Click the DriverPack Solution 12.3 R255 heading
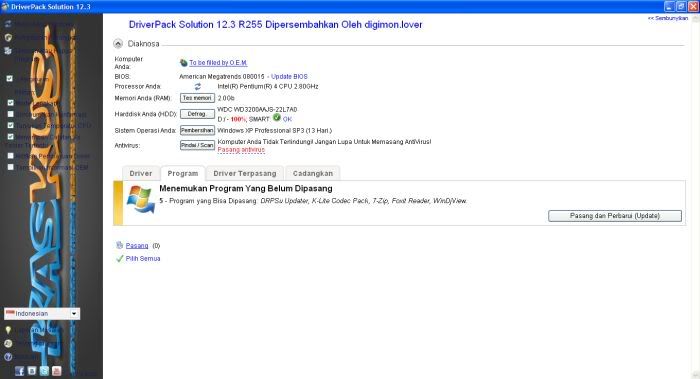Viewport: 700px width, 379px height. coord(275,25)
